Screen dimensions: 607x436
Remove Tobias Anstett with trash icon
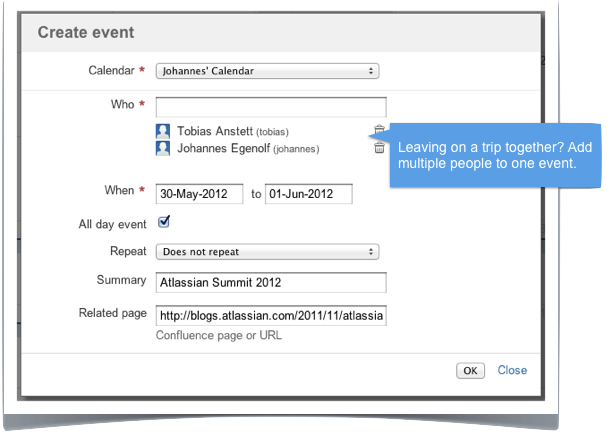click(x=379, y=129)
